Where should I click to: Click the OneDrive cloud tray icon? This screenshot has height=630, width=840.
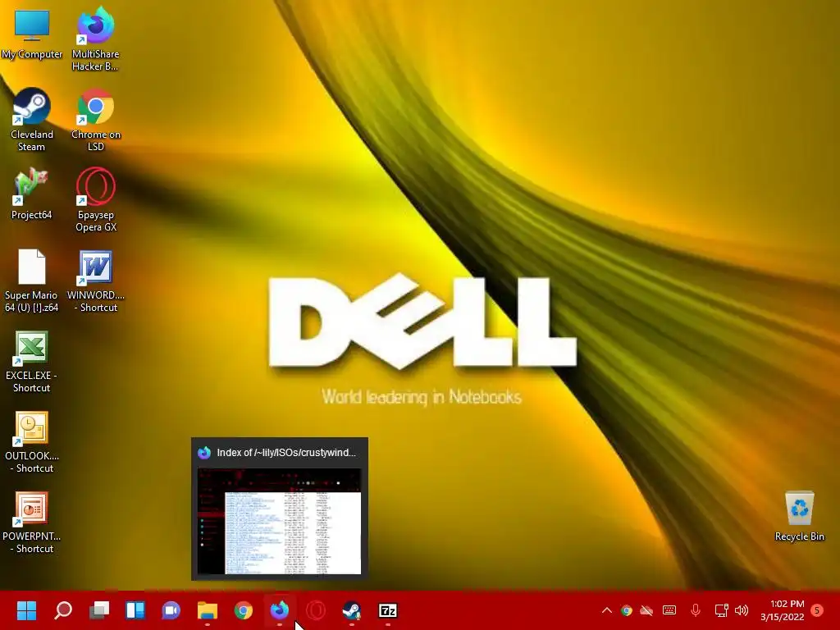(x=646, y=610)
